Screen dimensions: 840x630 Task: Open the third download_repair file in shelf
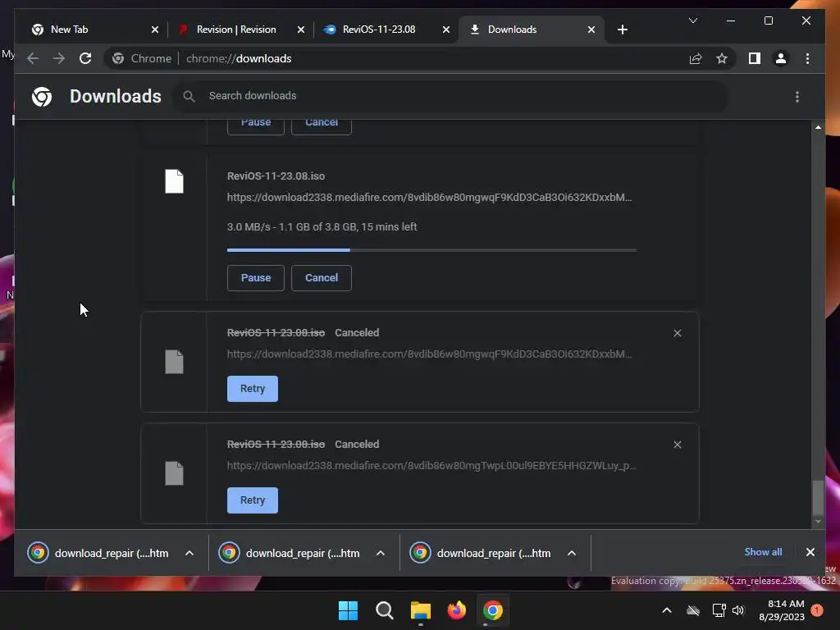[x=481, y=554]
